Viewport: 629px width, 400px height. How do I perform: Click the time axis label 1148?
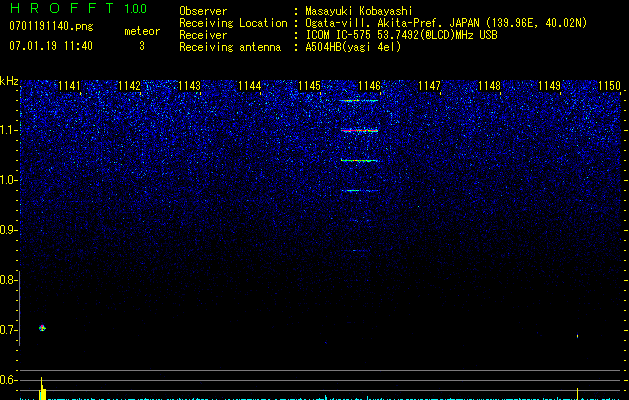click(489, 86)
